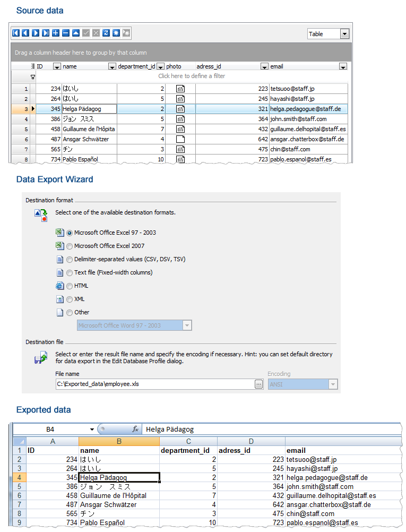This screenshot has height=532, width=406.
Task: Open the email column filter dropdown
Action: coord(343,67)
